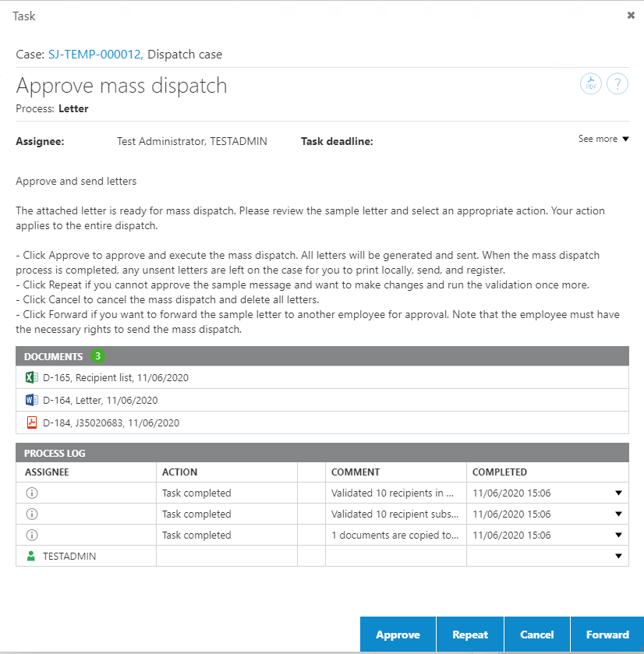Expand second process log row dropdown arrow

(618, 514)
